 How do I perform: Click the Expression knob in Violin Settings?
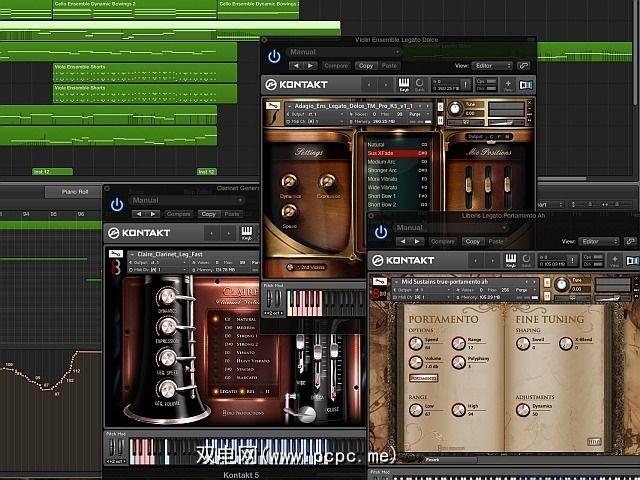(326, 182)
